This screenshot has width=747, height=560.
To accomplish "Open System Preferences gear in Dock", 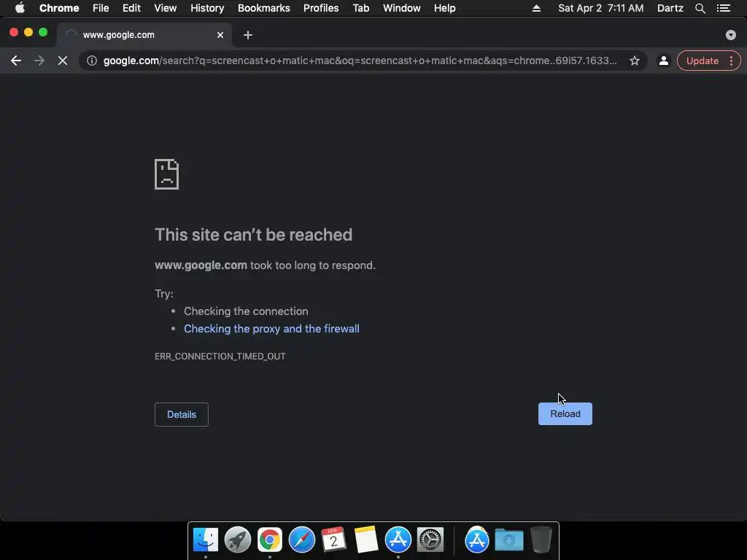I will pos(430,540).
